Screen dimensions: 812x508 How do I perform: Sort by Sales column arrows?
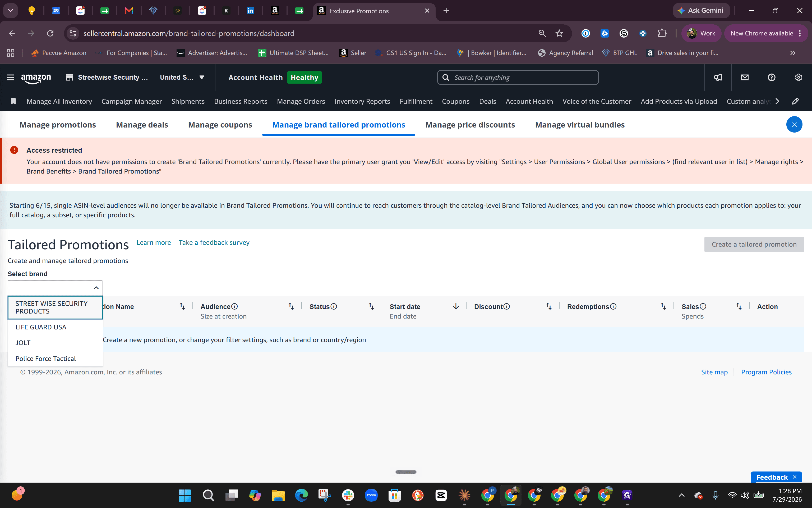tap(739, 306)
